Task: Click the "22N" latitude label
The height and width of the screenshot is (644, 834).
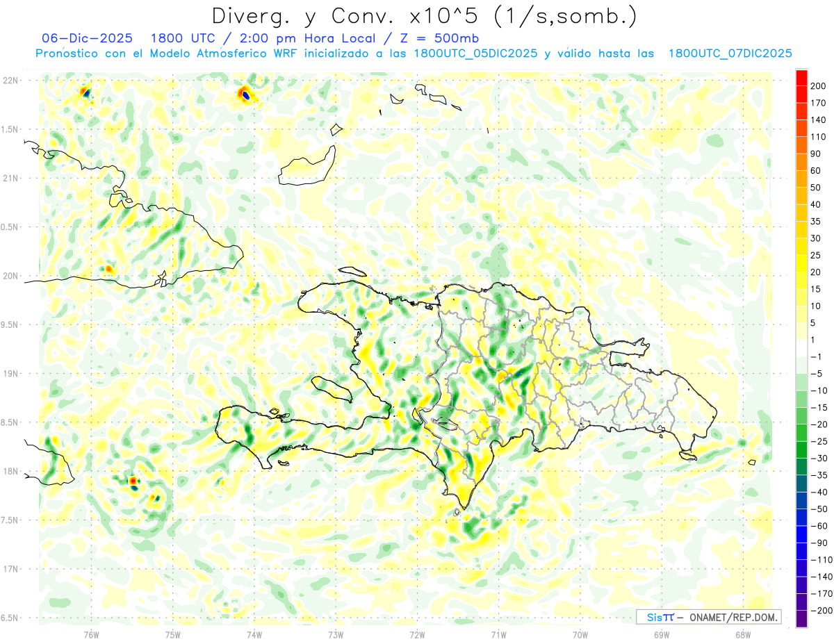Action: (10, 81)
